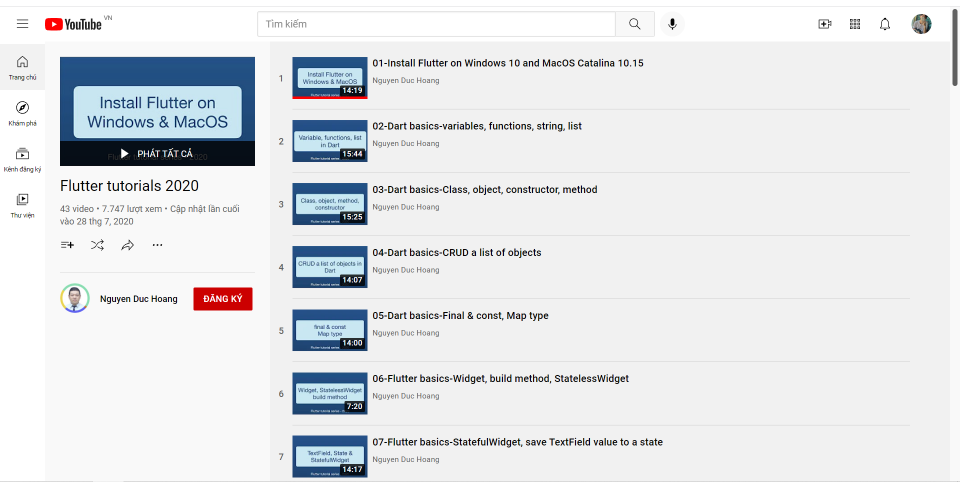Viewport: 960px width, 482px height.
Task: Open title 07-Flutter basics-StatefulWidget
Action: tap(517, 442)
